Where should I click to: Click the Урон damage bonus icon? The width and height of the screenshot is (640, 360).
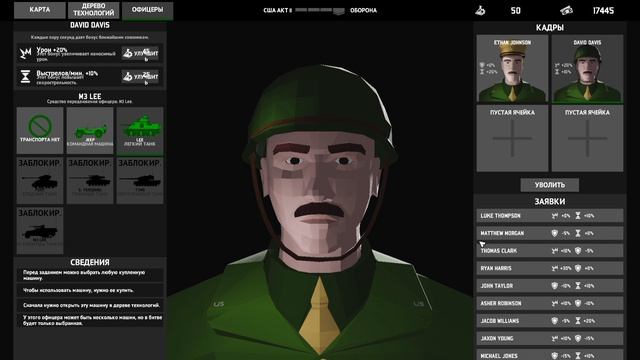25,53
